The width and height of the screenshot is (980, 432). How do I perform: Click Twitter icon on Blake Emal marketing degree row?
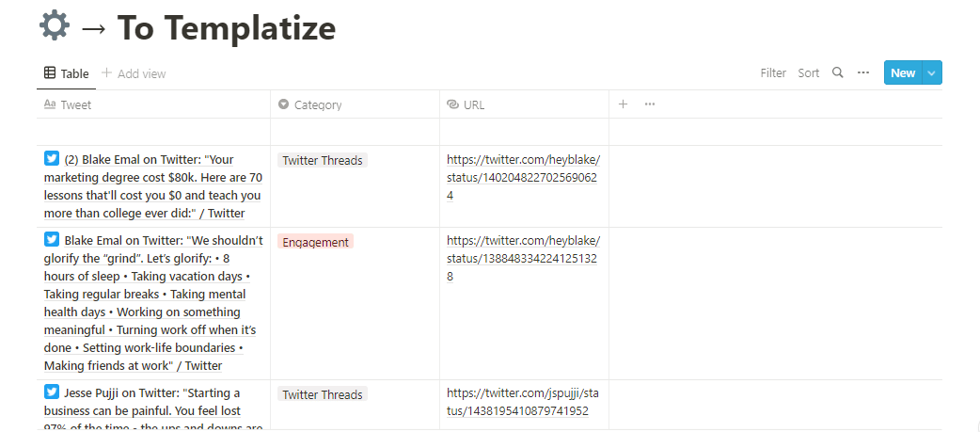52,159
